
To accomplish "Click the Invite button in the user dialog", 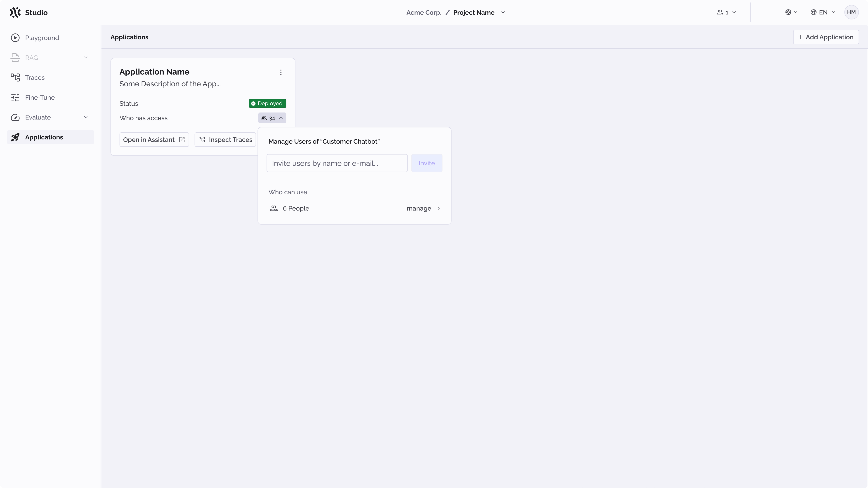I will pos(427,163).
